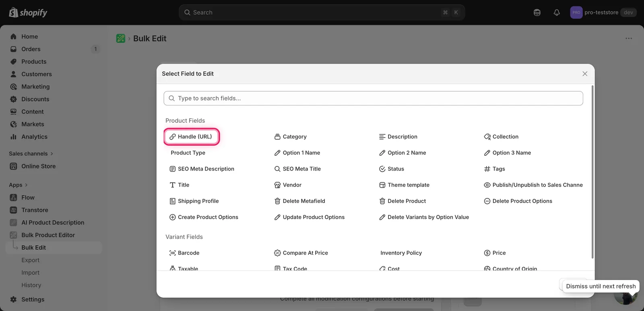Click the top Search bar

coord(322,12)
